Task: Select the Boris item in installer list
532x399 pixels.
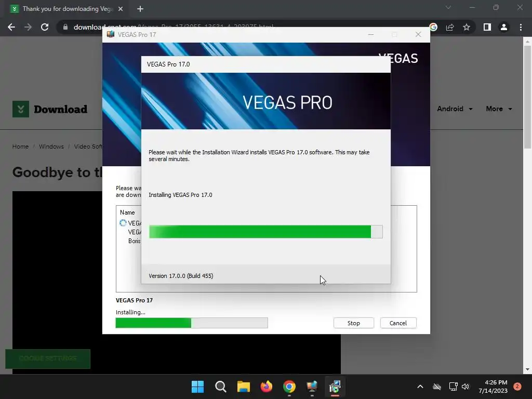Action: pos(135,241)
